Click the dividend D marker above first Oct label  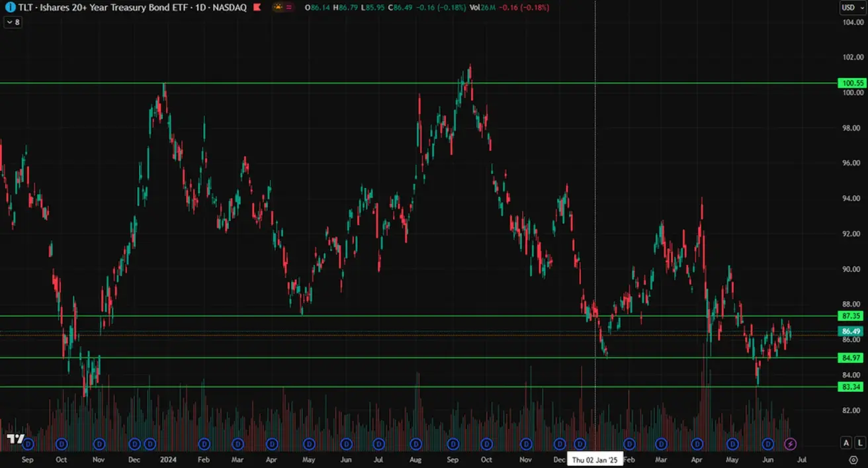[62, 444]
